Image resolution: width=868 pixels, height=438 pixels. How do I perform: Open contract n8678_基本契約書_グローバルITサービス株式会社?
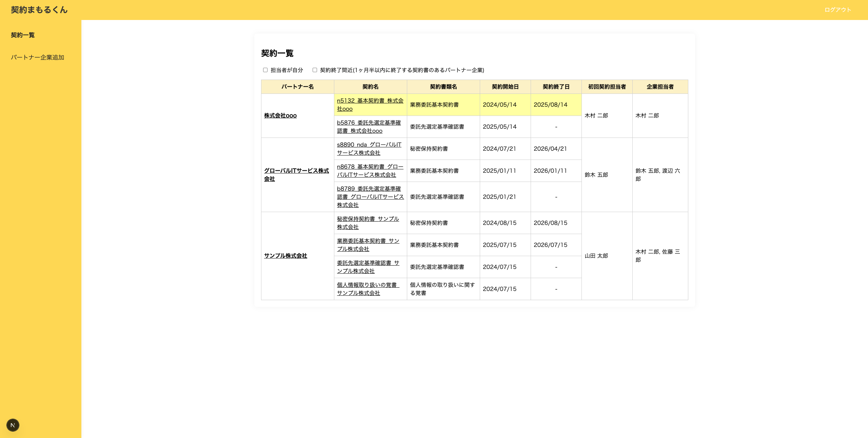point(370,171)
